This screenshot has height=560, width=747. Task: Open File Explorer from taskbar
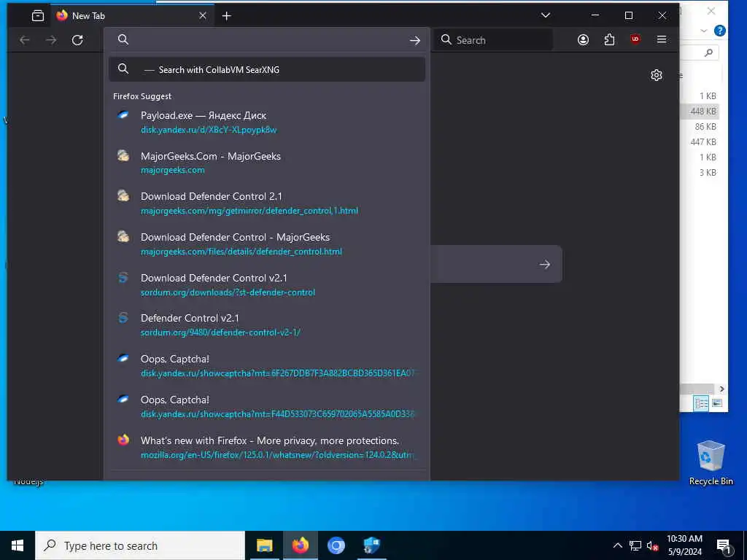264,545
